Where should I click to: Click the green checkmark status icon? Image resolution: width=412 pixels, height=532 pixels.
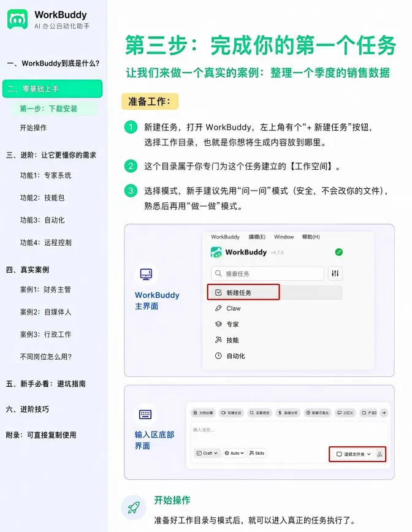click(338, 252)
